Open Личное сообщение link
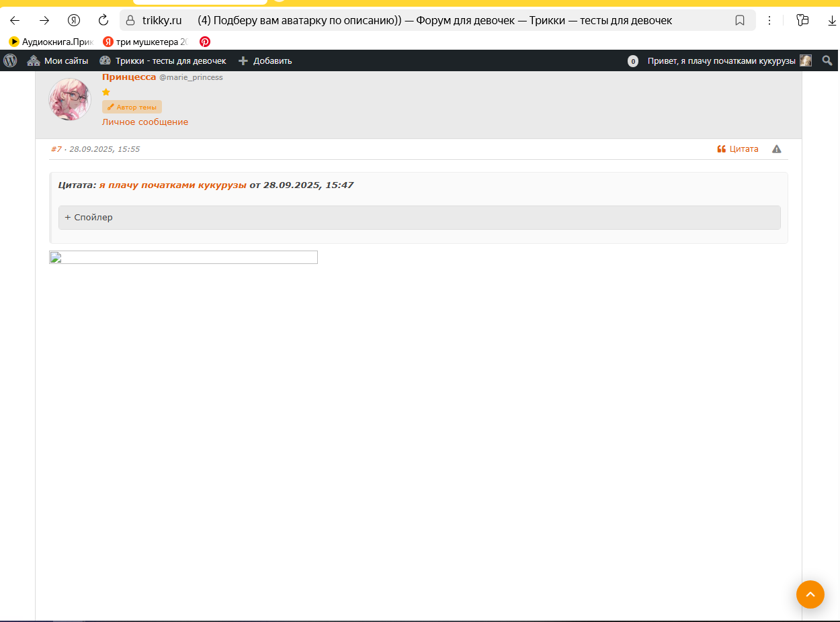The height and width of the screenshot is (622, 840). coord(145,122)
